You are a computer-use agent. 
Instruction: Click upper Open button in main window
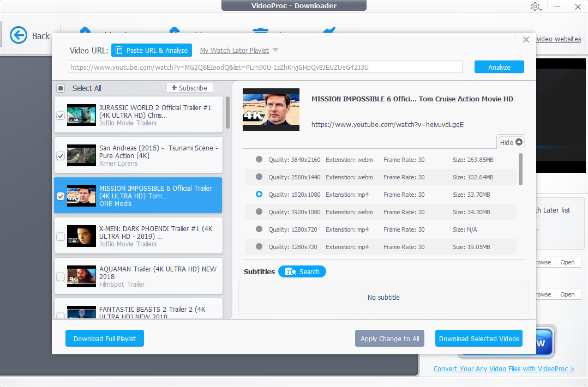[x=567, y=262]
